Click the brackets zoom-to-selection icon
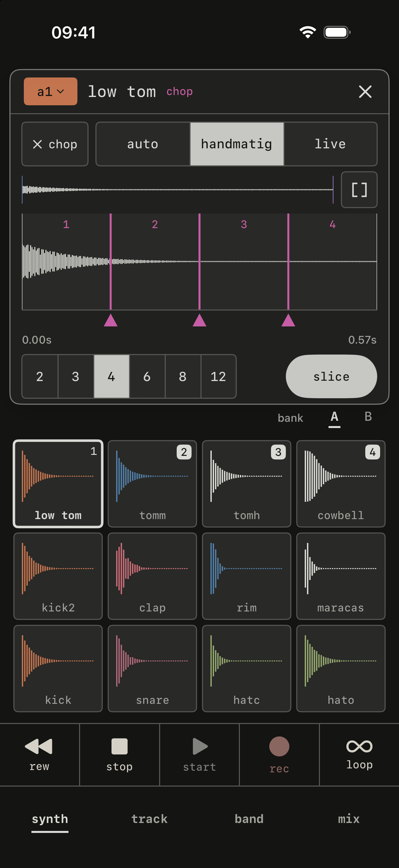The width and height of the screenshot is (399, 868). click(x=359, y=190)
